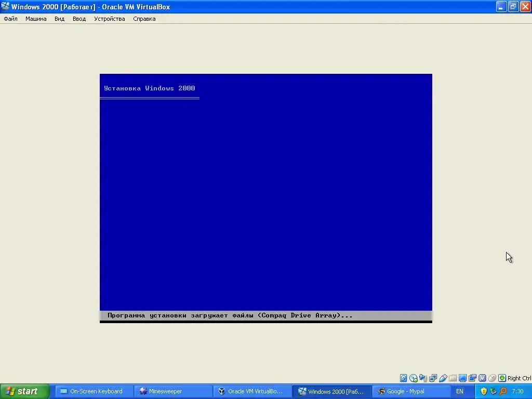Open the USB devices indicator icon
Image resolution: width=532 pixels, height=399 pixels.
(443, 378)
